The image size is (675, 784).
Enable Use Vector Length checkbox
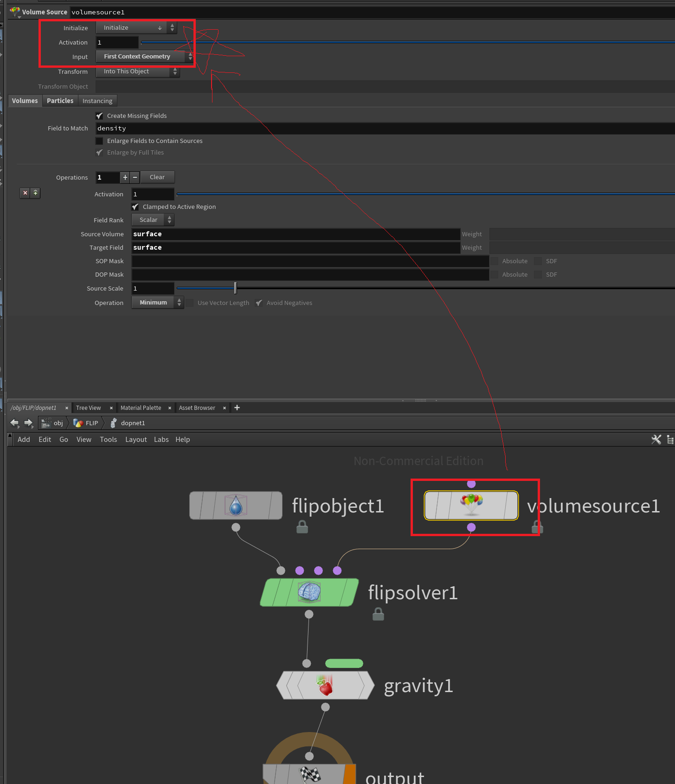coord(190,303)
